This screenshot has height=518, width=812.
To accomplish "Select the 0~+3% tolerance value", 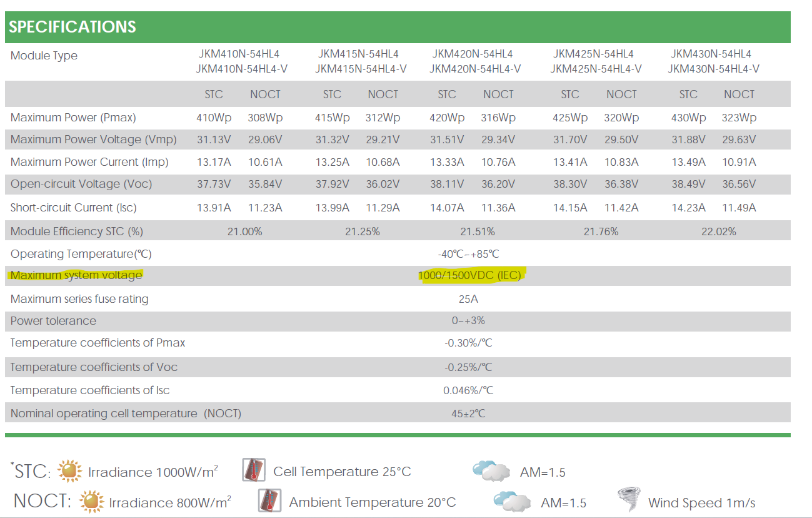I will [469, 321].
